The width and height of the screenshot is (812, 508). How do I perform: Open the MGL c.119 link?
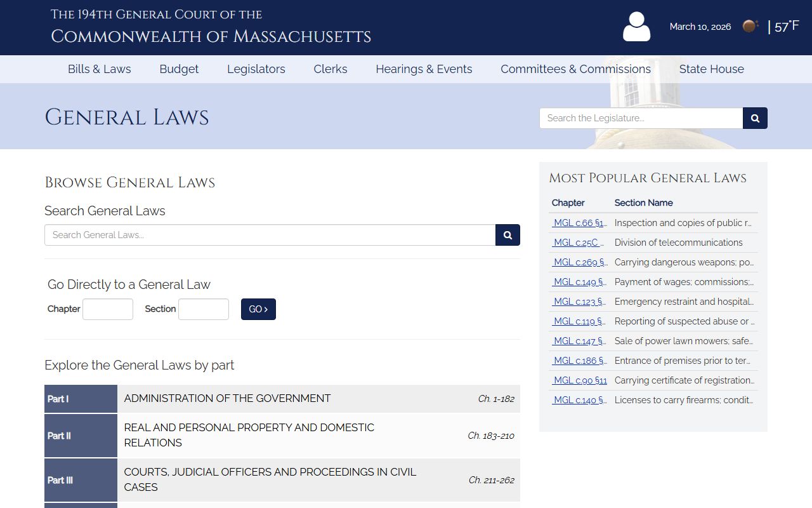(x=579, y=321)
